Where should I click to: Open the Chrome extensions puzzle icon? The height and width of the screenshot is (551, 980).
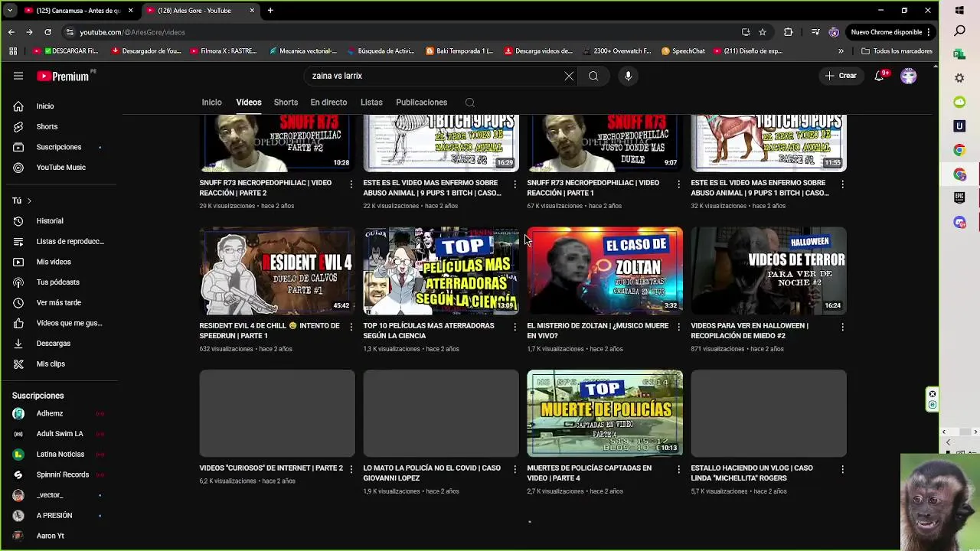pyautogui.click(x=788, y=32)
